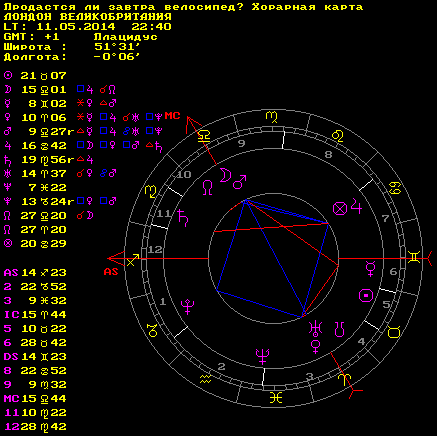
Task: Select the Saturn glyph near house 11
Action: (x=183, y=218)
